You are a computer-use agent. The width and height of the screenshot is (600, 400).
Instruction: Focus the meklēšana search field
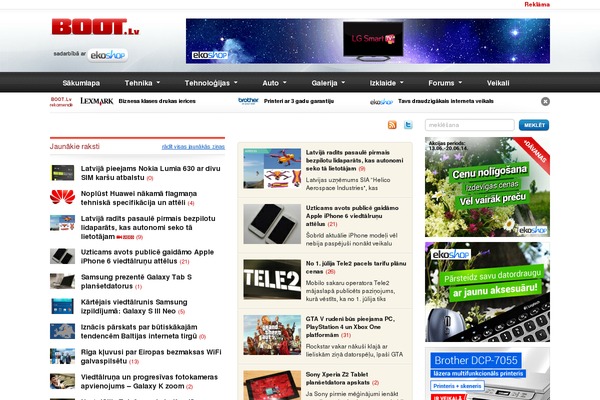point(470,125)
